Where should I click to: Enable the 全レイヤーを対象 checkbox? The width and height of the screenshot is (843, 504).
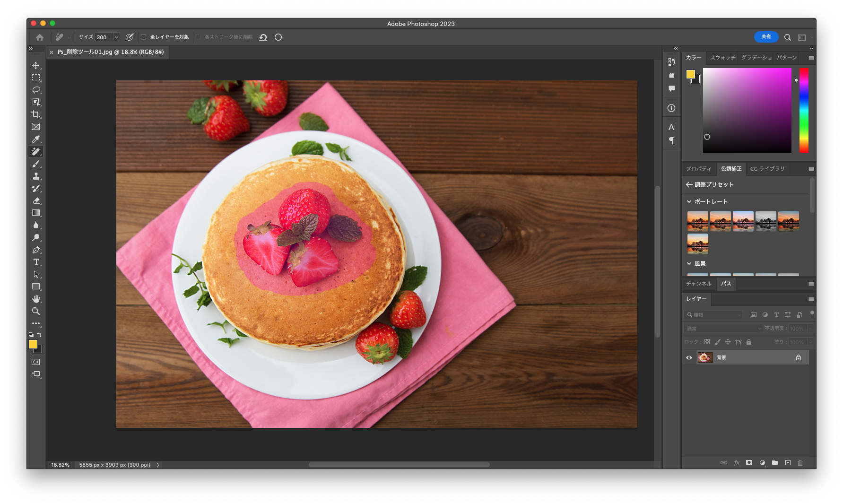point(144,37)
